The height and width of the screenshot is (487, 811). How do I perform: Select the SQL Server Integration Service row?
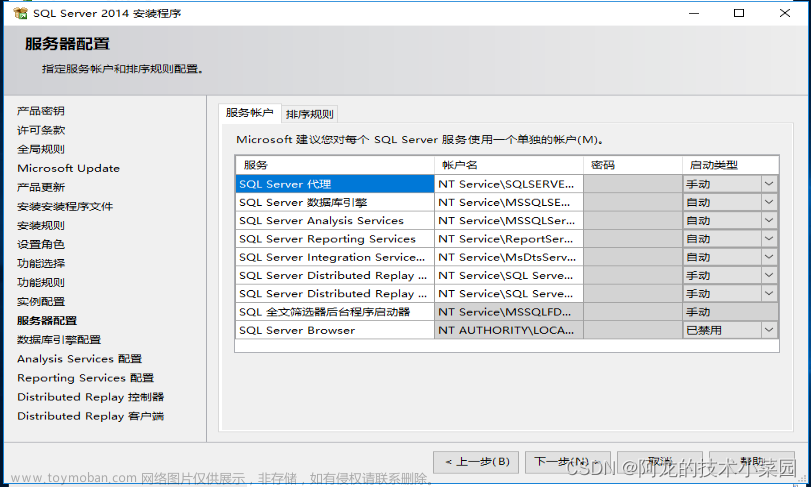tap(335, 257)
